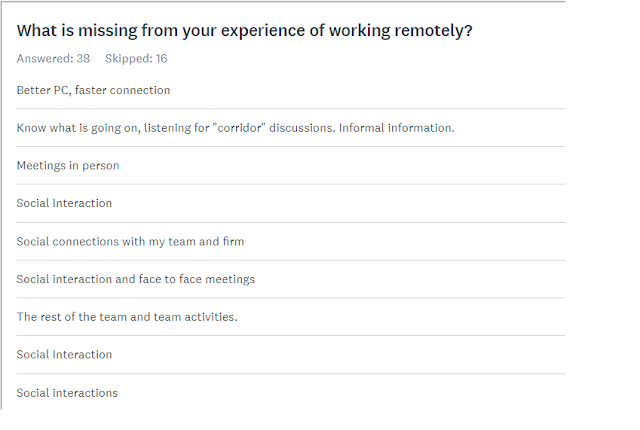The width and height of the screenshot is (640, 430).
Task: Click the 'Meetings in person' response
Action: 68,166
